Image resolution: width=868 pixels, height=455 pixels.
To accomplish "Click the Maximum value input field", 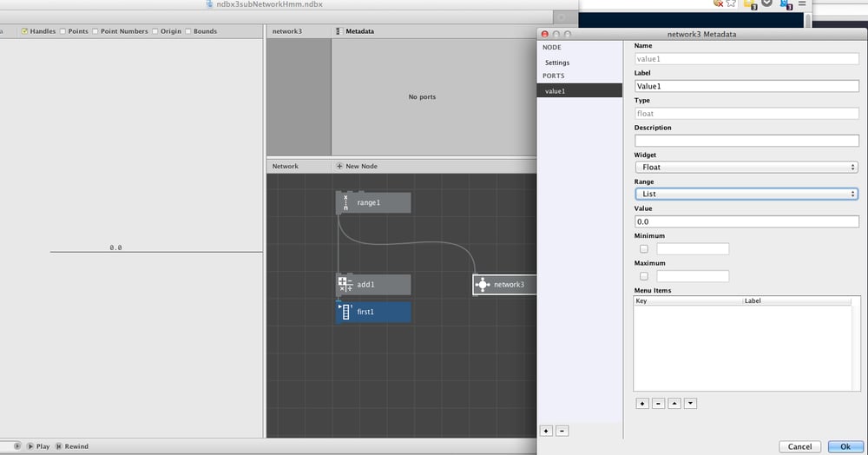I will (693, 276).
